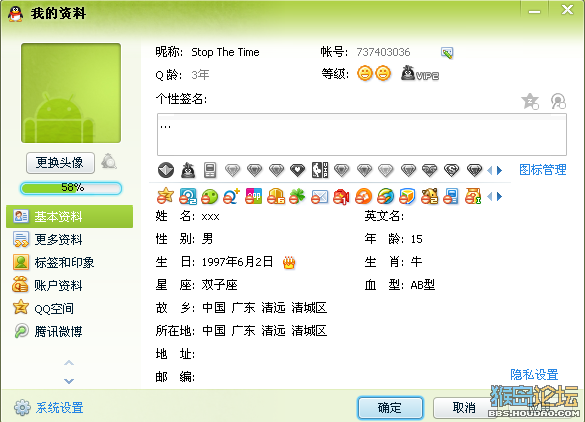
Task: Click inside the 个性签名 text box
Action: (x=362, y=135)
